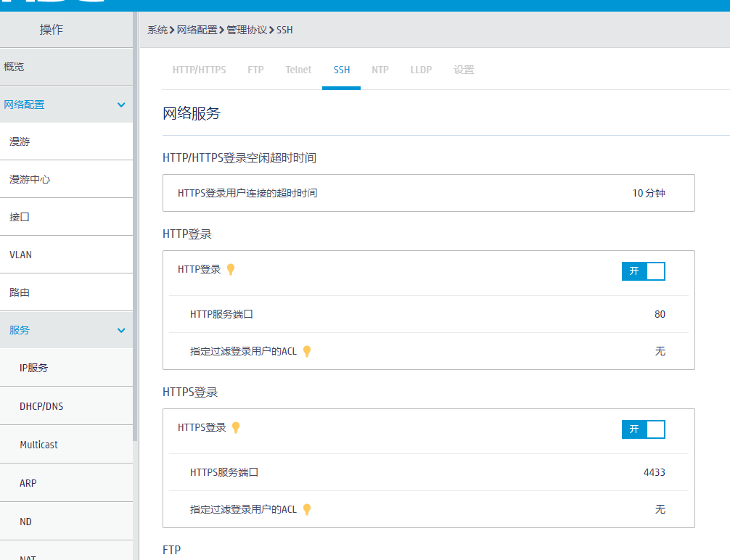Go to the NTP tab
730x560 pixels.
point(380,70)
